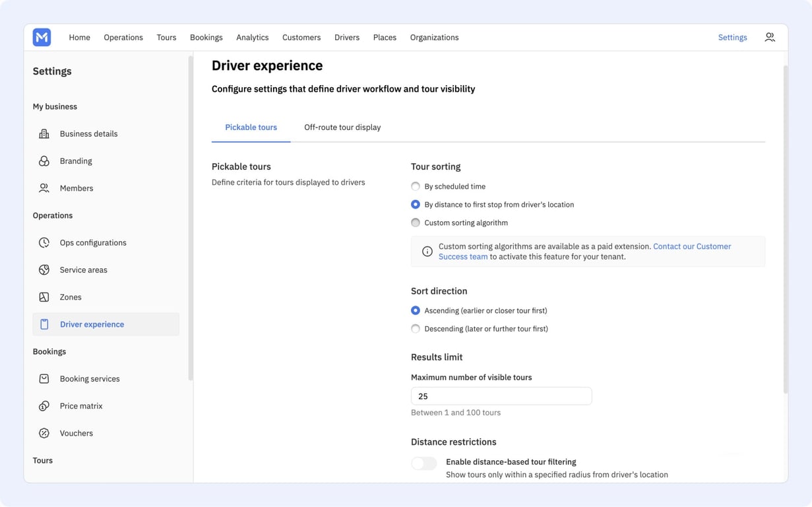Viewport: 812px width, 507px height.
Task: Open Analytics in top navigation
Action: tap(253, 38)
